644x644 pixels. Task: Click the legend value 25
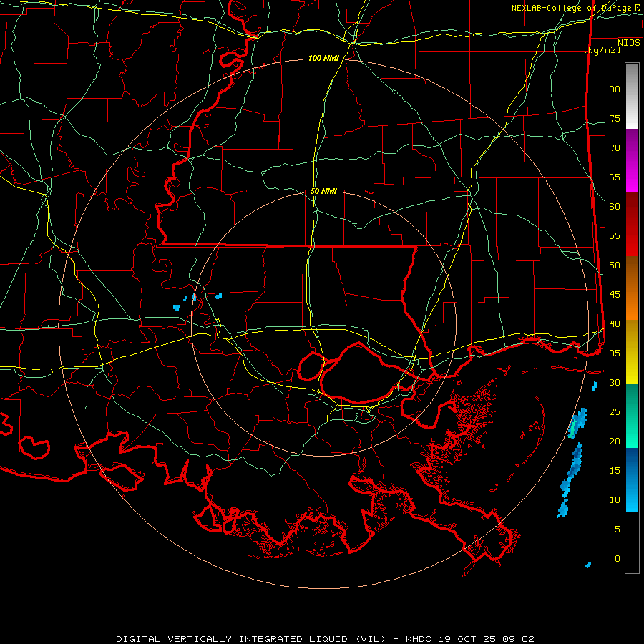615,412
